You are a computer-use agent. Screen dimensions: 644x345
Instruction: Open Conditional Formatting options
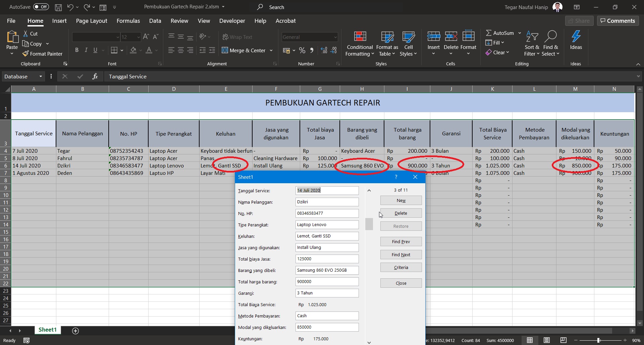pos(359,43)
